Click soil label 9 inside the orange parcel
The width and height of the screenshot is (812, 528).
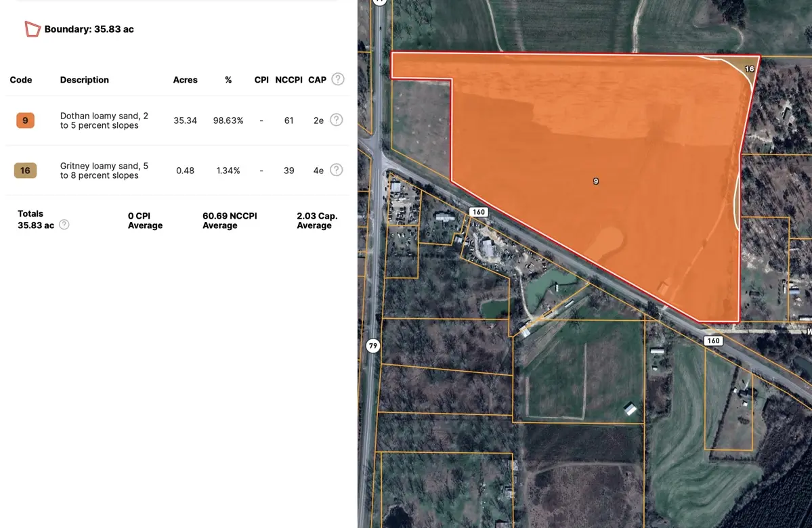coord(595,181)
